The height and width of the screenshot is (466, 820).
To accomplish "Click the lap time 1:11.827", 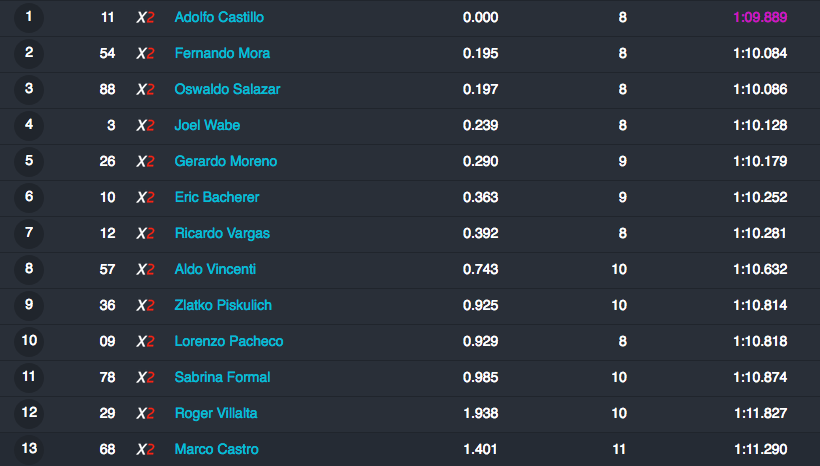I will coord(760,414).
